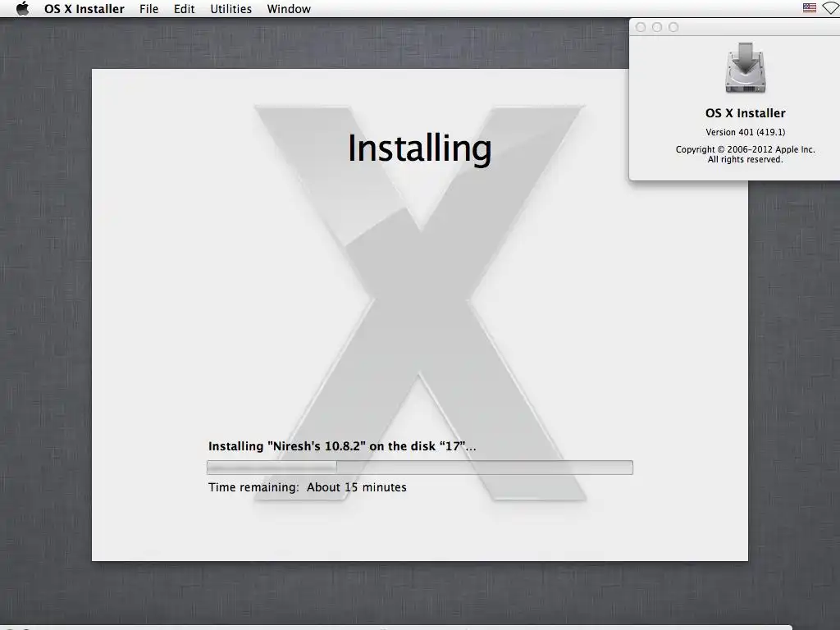The image size is (840, 630).
Task: Open the File menu
Action: click(149, 9)
